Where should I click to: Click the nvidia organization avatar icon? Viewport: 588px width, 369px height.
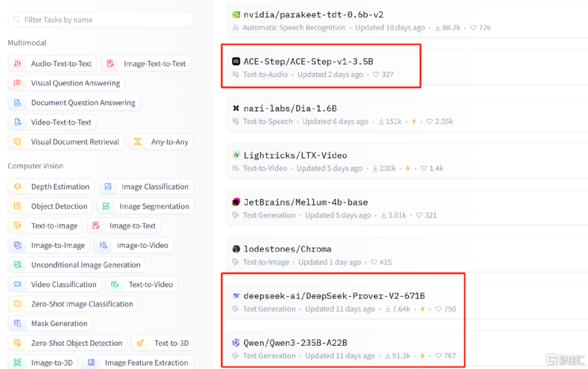pyautogui.click(x=236, y=14)
